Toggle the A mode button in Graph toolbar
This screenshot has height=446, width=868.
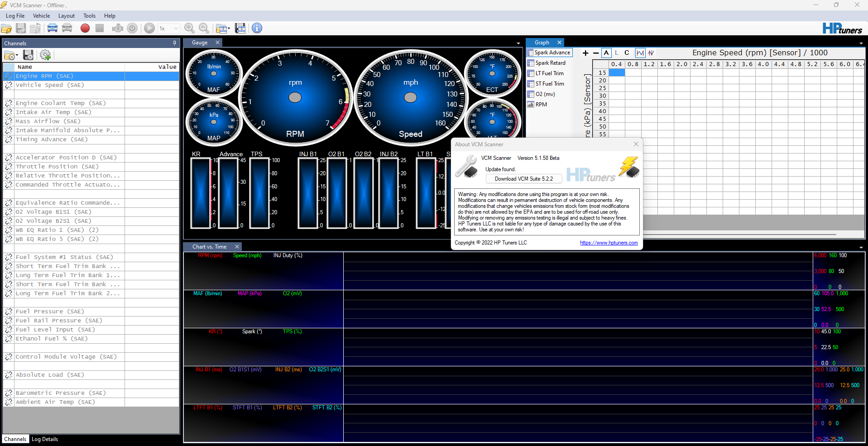pyautogui.click(x=606, y=53)
